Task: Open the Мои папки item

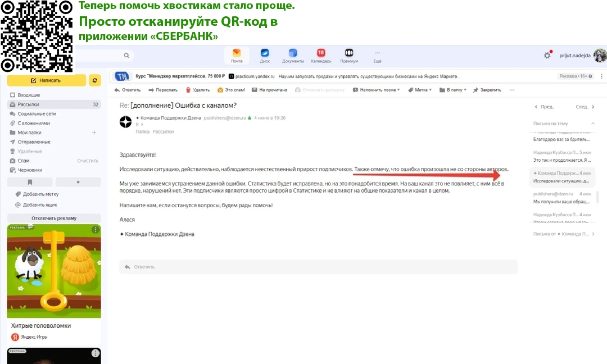Action: click(x=29, y=133)
